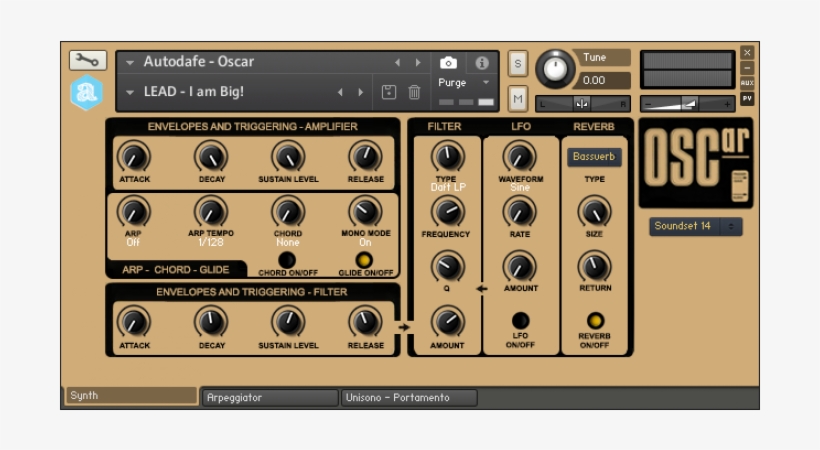Click the filter envelope AMOUNT knob
Screen dimensions: 820x450
click(x=448, y=322)
